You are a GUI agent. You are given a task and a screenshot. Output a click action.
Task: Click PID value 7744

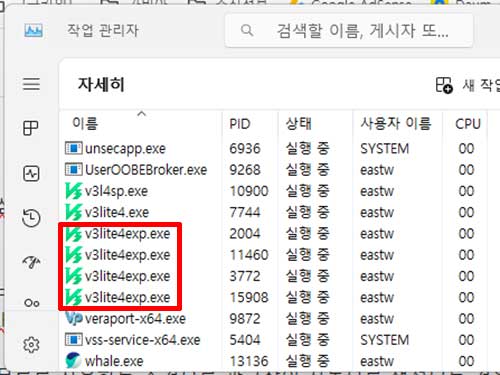coord(245,213)
